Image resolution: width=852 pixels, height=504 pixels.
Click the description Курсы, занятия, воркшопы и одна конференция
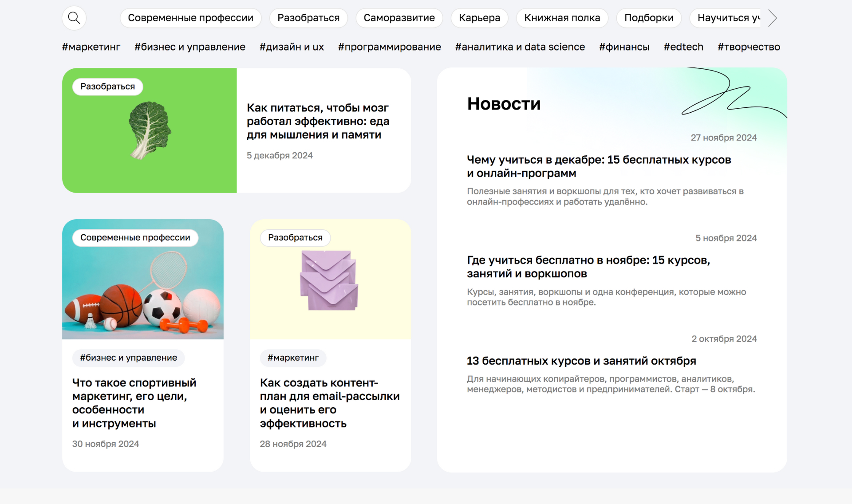pyautogui.click(x=607, y=297)
